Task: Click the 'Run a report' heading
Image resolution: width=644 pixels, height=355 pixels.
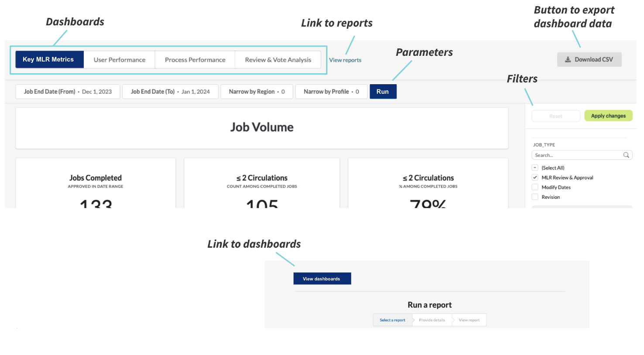Action: point(430,305)
